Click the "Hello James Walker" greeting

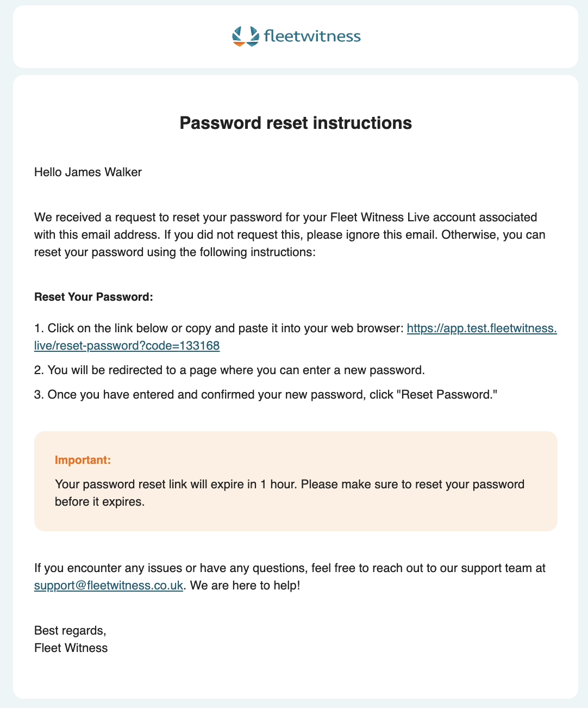pyautogui.click(x=88, y=172)
